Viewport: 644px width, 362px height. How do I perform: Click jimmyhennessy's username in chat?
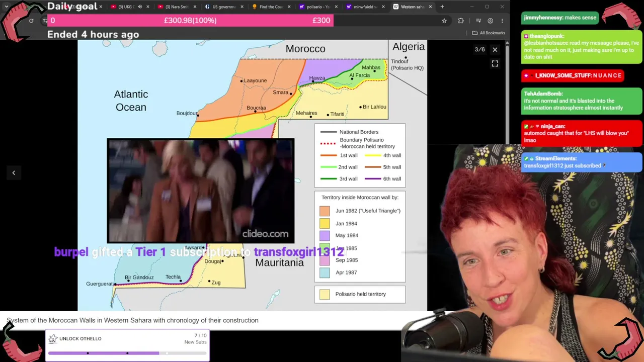542,18
